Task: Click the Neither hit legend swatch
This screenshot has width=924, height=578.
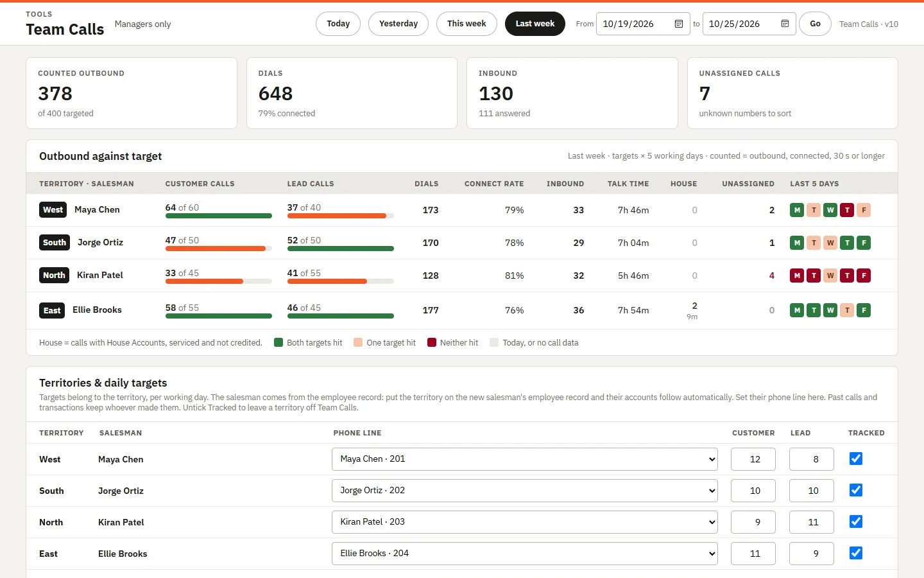Action: click(432, 342)
